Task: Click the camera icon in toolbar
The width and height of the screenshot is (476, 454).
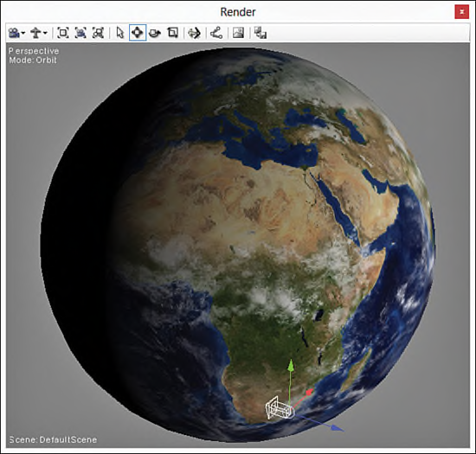Action: pos(14,33)
